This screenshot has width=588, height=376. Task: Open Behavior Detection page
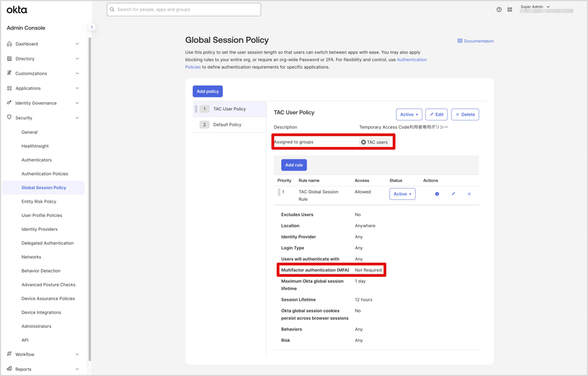click(41, 271)
